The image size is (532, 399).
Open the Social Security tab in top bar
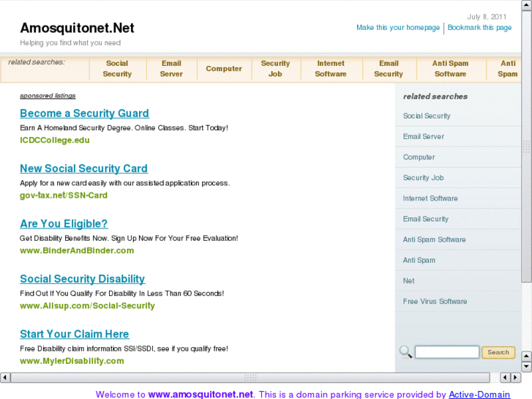[117, 69]
